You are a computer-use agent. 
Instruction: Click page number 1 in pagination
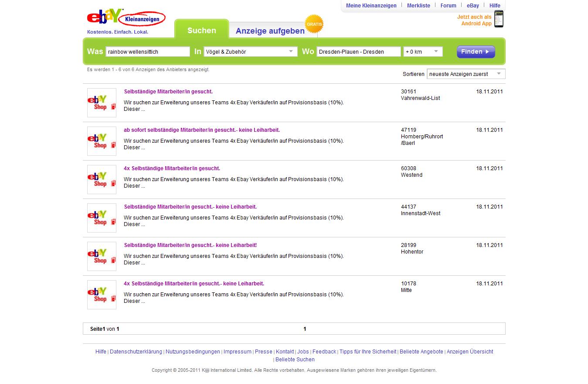point(305,329)
